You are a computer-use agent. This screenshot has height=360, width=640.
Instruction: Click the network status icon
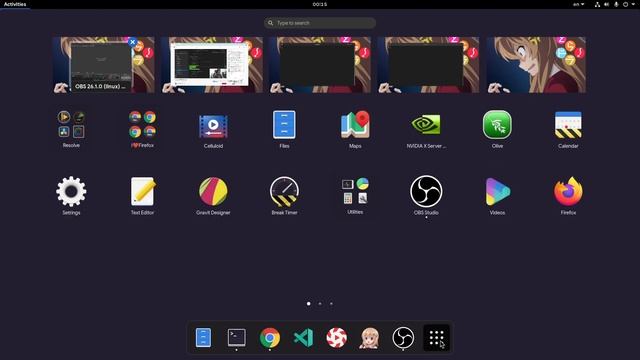(597, 4)
